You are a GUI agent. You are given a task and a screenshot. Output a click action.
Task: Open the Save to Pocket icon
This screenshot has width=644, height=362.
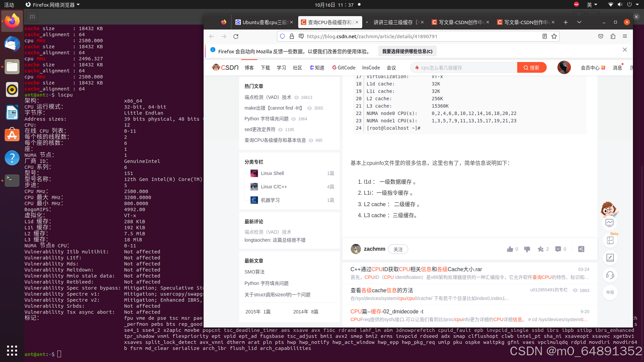point(601,36)
